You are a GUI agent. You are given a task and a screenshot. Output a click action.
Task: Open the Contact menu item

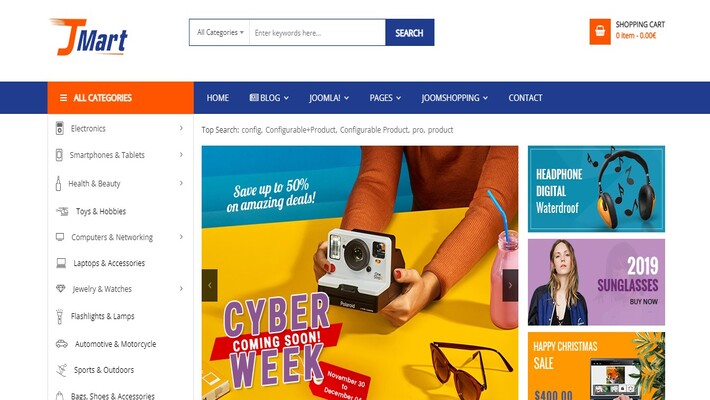525,98
